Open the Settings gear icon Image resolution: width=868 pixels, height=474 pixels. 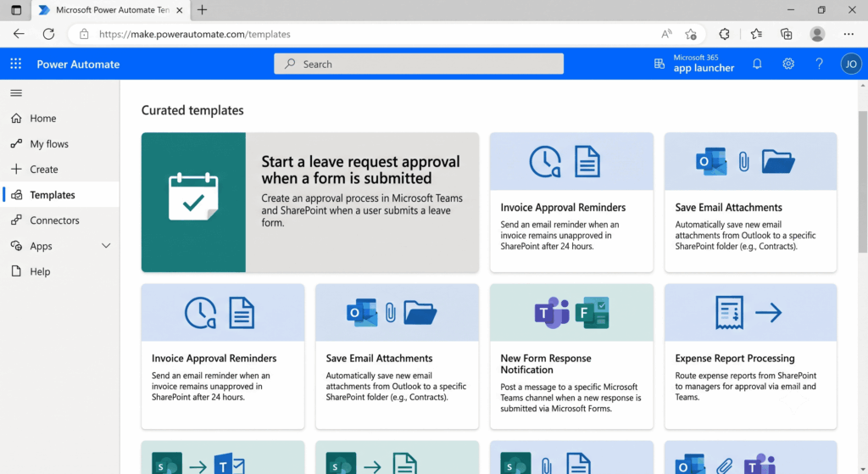pos(788,64)
